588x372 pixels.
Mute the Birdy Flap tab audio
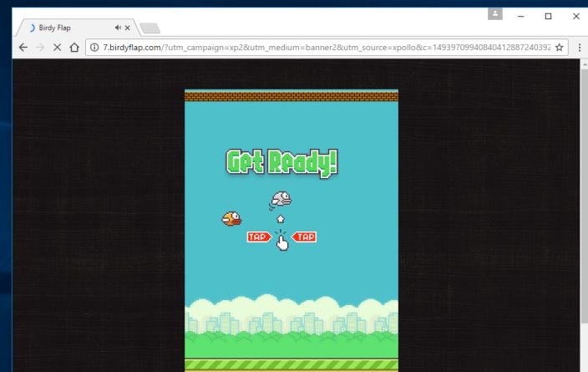(x=118, y=28)
